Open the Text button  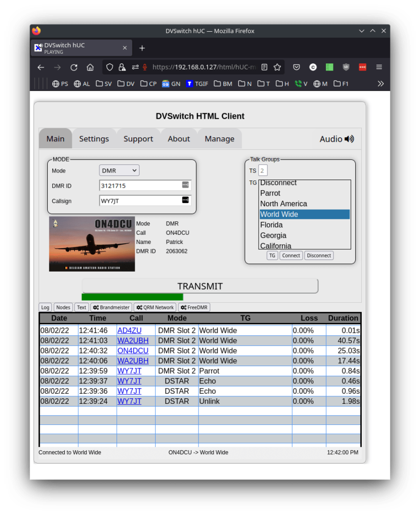pos(81,307)
